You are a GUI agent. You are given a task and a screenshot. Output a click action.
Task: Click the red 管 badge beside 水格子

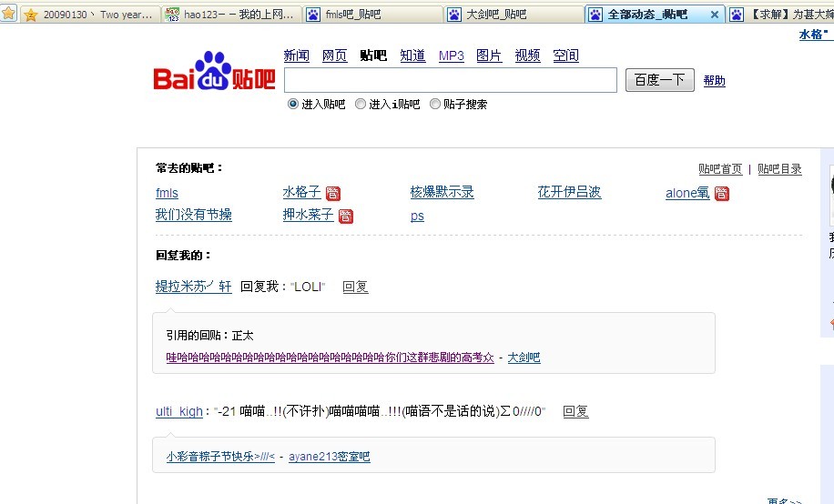333,193
